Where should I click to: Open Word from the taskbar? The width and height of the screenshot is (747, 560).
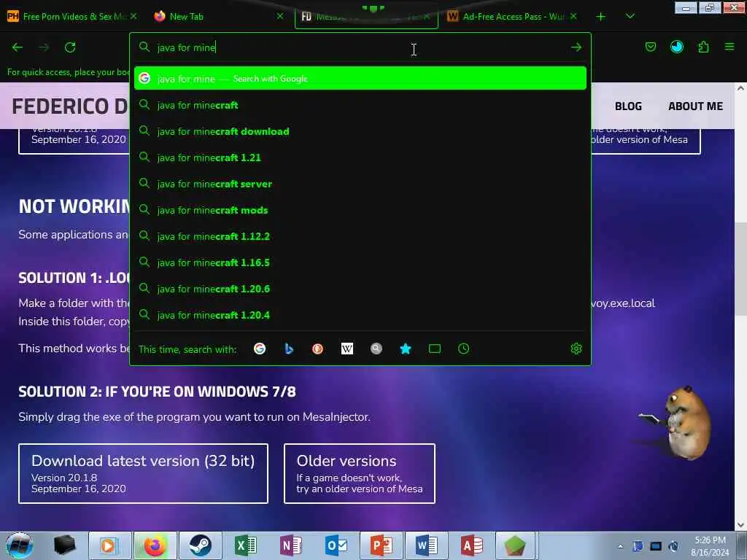pos(426,545)
